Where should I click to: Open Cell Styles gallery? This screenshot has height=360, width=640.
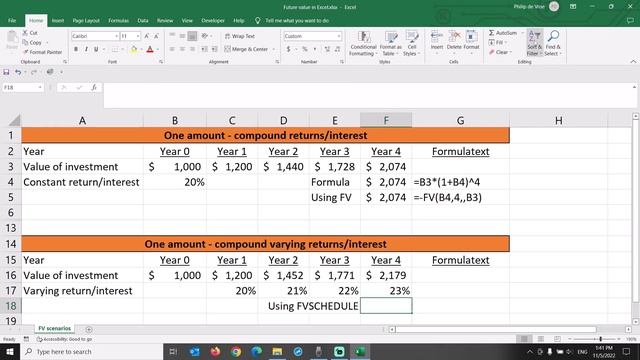coord(411,43)
